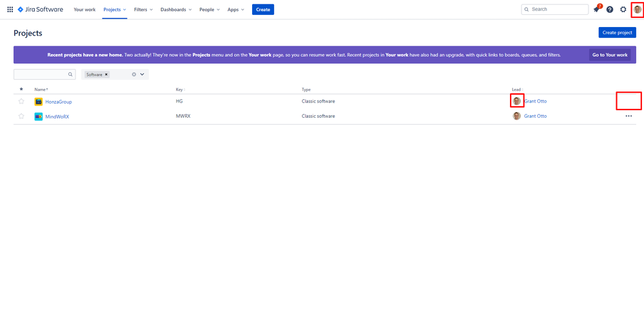The height and width of the screenshot is (311, 644).
Task: Open the app switcher grid icon
Action: click(10, 10)
